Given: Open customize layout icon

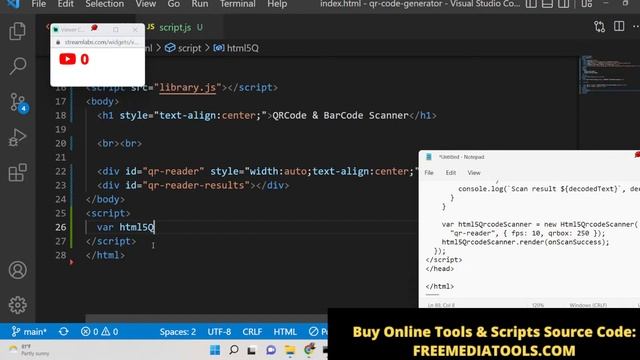Looking at the screenshot, I should (587, 4).
